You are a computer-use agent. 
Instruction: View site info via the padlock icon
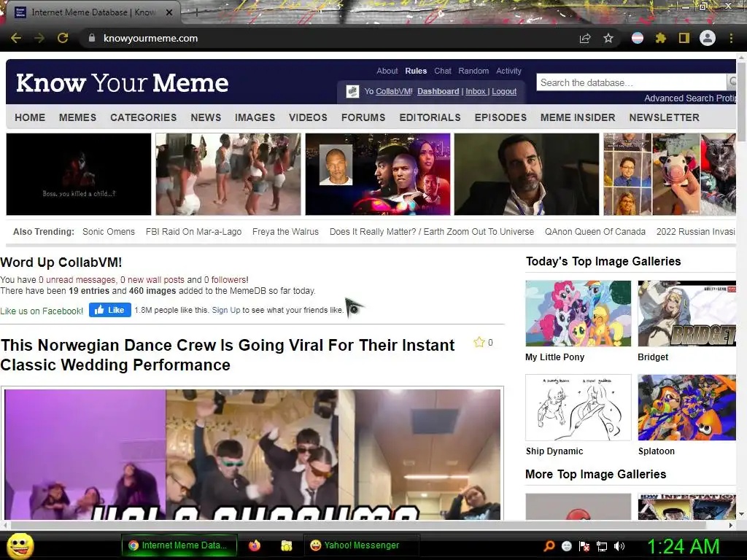click(92, 38)
